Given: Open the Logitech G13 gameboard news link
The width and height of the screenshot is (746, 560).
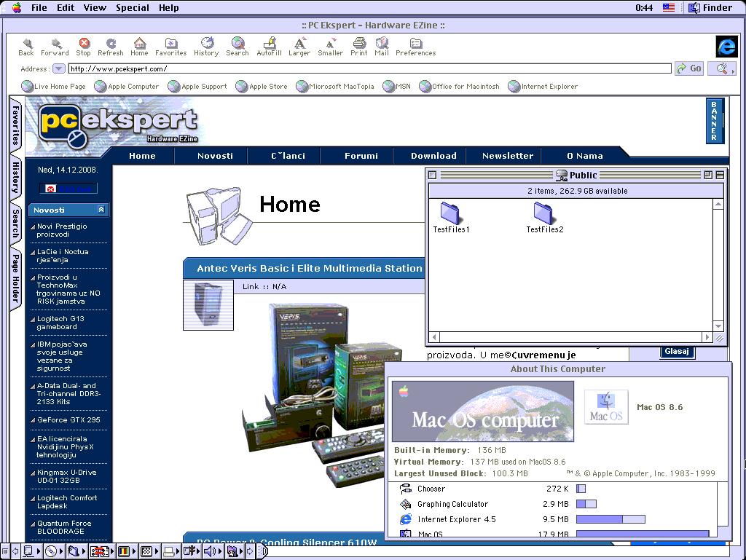Looking at the screenshot, I should pos(60,323).
